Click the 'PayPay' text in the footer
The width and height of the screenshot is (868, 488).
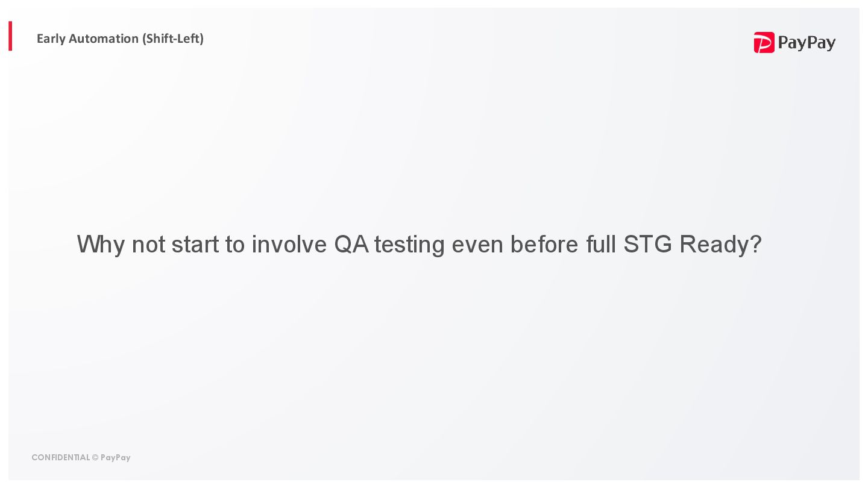click(x=116, y=458)
